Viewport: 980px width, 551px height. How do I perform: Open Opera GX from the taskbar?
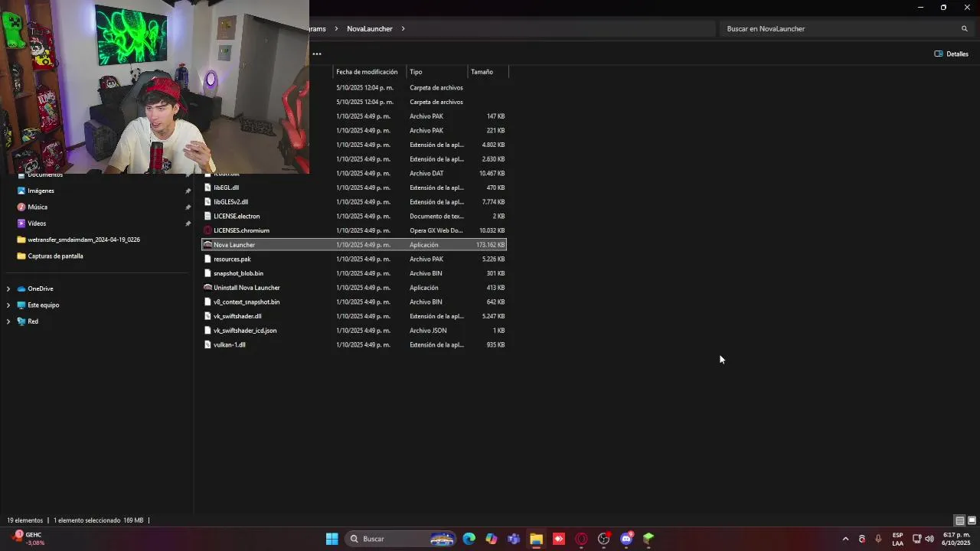(x=581, y=539)
